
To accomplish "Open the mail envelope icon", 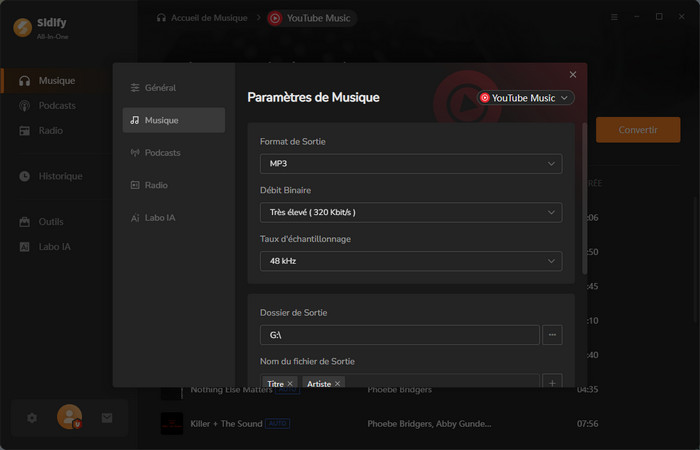I will (x=107, y=418).
